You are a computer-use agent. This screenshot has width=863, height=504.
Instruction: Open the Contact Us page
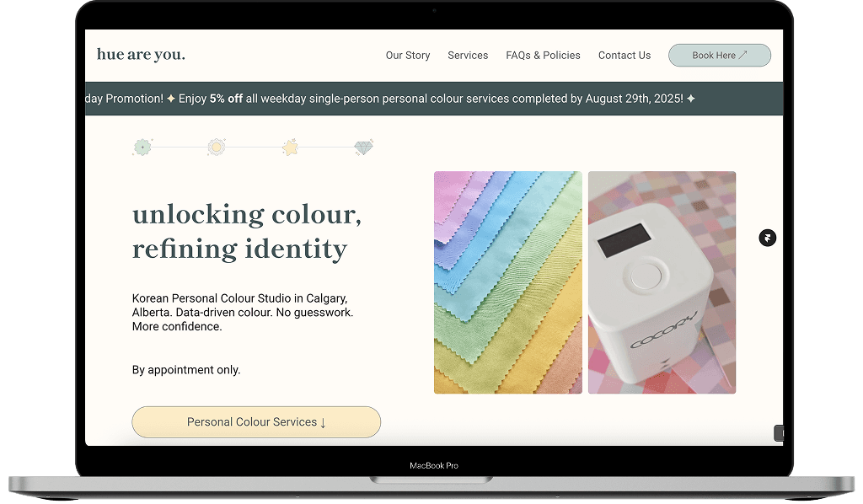tap(624, 55)
